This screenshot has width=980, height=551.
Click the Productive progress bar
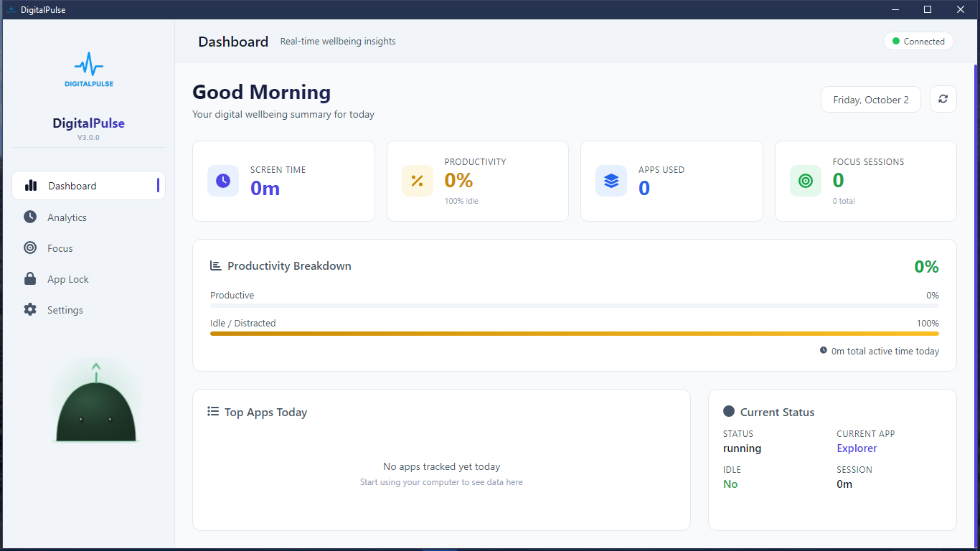click(x=575, y=306)
